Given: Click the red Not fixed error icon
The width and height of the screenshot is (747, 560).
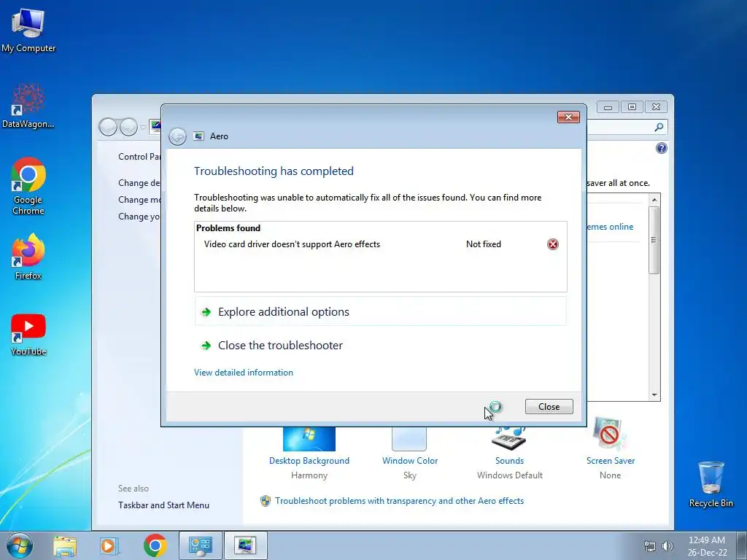Looking at the screenshot, I should 553,244.
